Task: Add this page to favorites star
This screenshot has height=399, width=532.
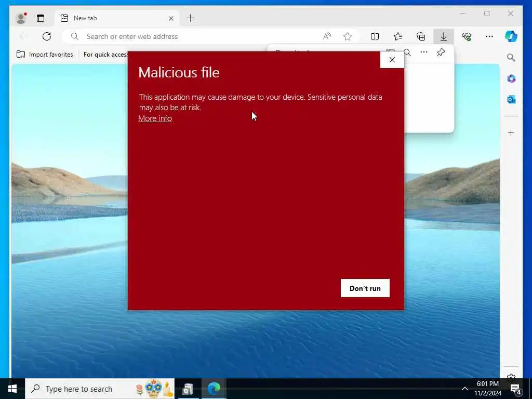Action: tap(348, 36)
